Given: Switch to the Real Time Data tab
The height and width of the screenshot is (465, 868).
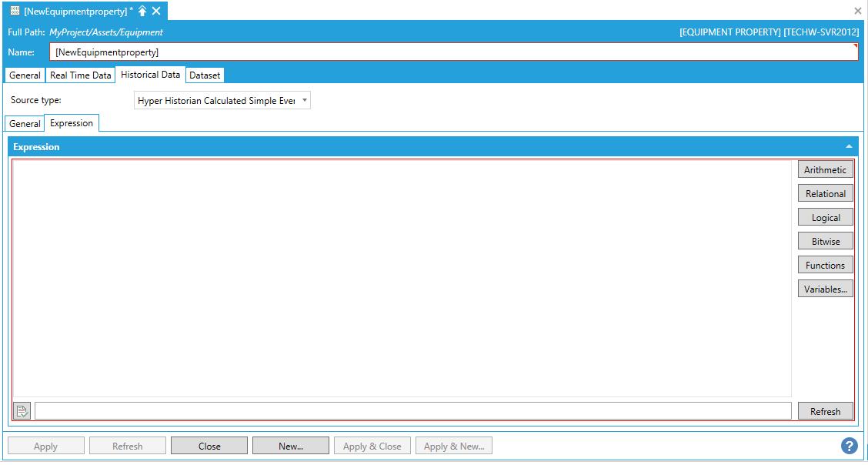Looking at the screenshot, I should coord(80,75).
